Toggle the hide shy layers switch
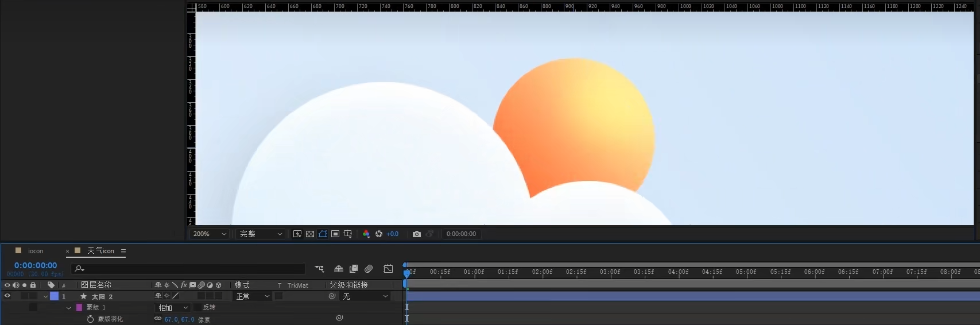Image resolution: width=980 pixels, height=325 pixels. tap(339, 268)
